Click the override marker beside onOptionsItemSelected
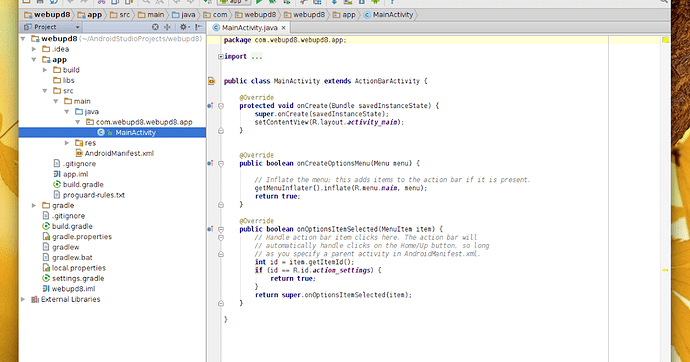The width and height of the screenshot is (690, 362). [x=210, y=229]
